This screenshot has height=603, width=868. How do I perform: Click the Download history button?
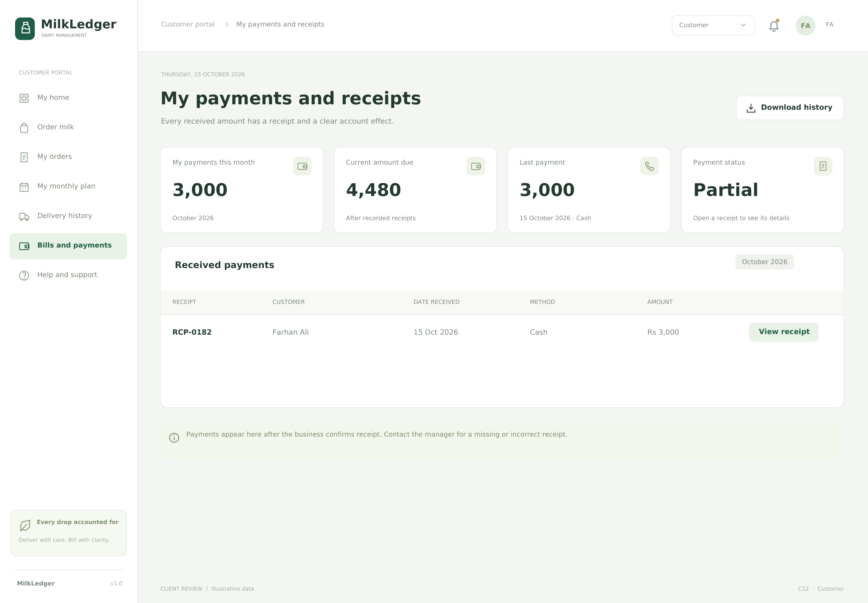pyautogui.click(x=790, y=108)
